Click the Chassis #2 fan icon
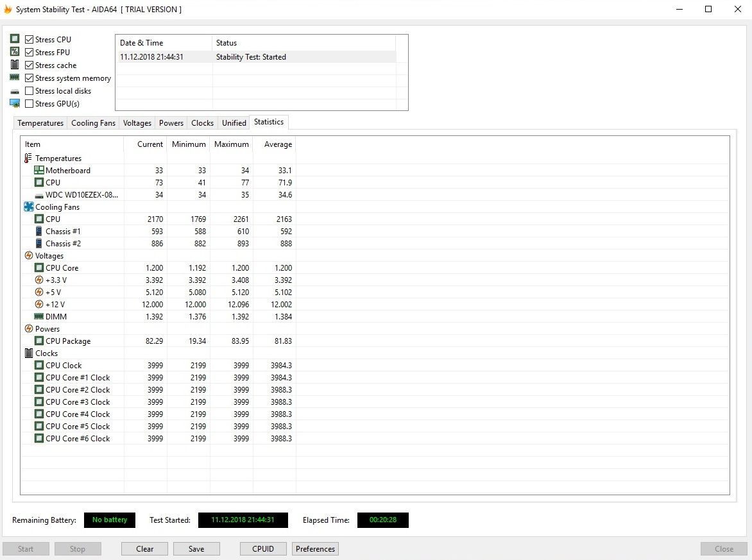 (39, 243)
